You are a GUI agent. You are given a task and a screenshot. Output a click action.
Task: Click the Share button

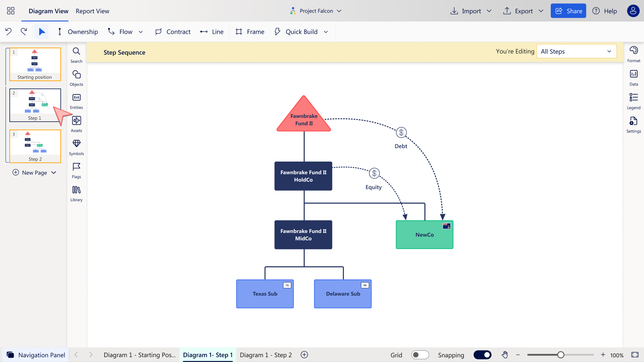coord(568,11)
